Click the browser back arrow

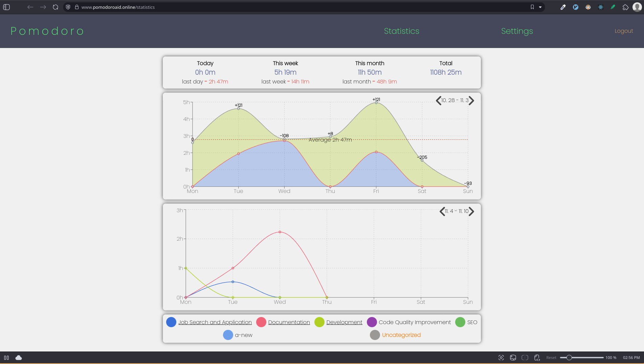coord(30,7)
